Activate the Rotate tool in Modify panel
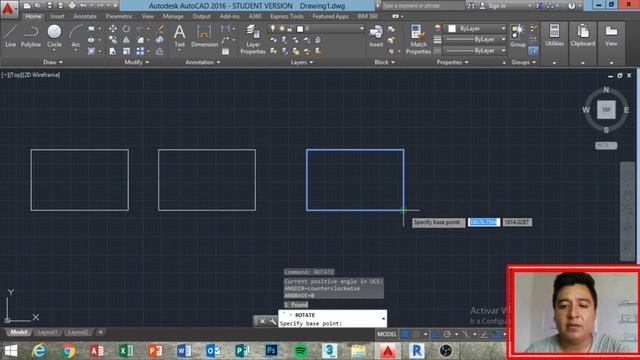 coord(127,29)
